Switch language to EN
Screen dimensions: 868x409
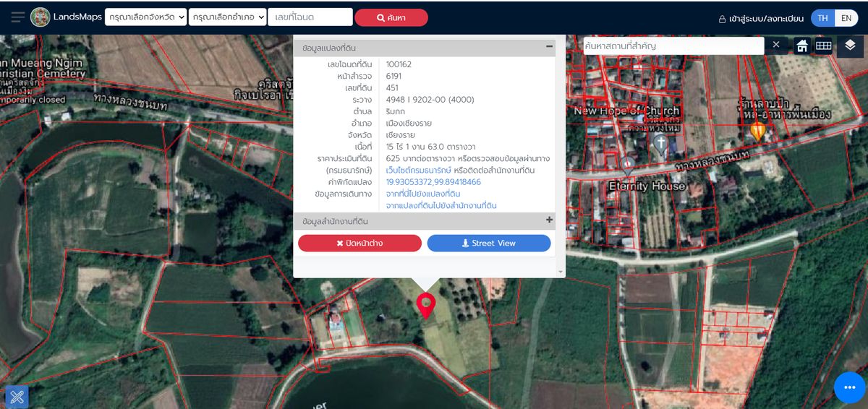click(x=846, y=18)
